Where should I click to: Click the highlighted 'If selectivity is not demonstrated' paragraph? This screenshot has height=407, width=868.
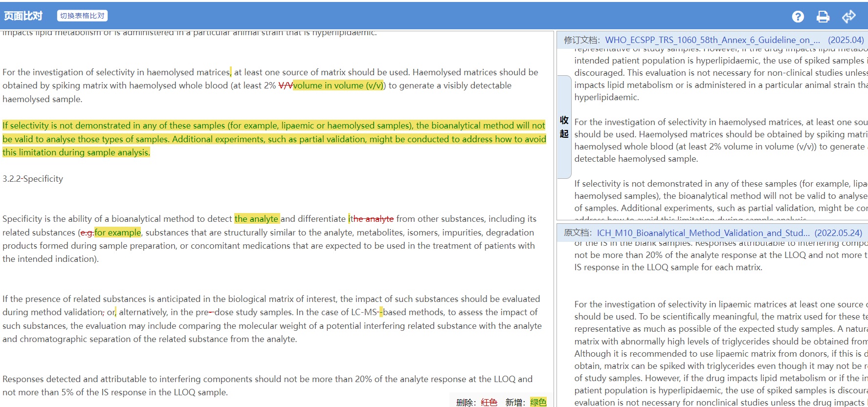pos(274,139)
